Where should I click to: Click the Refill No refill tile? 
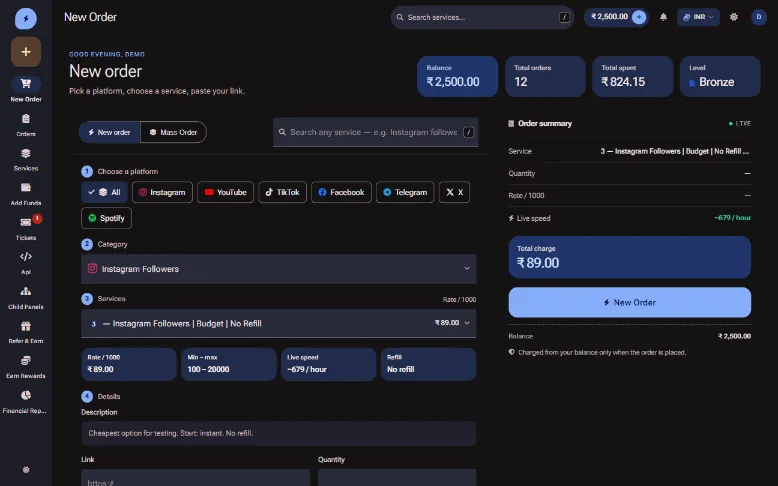[429, 364]
